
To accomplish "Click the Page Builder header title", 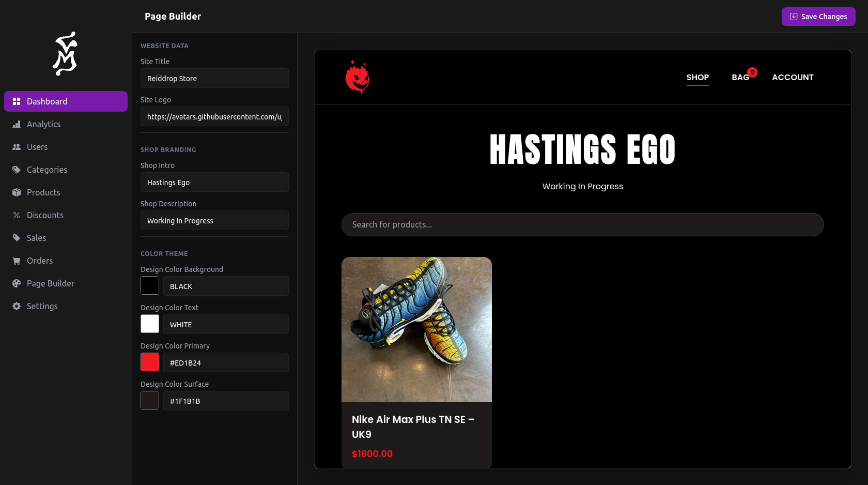I will pos(173,17).
